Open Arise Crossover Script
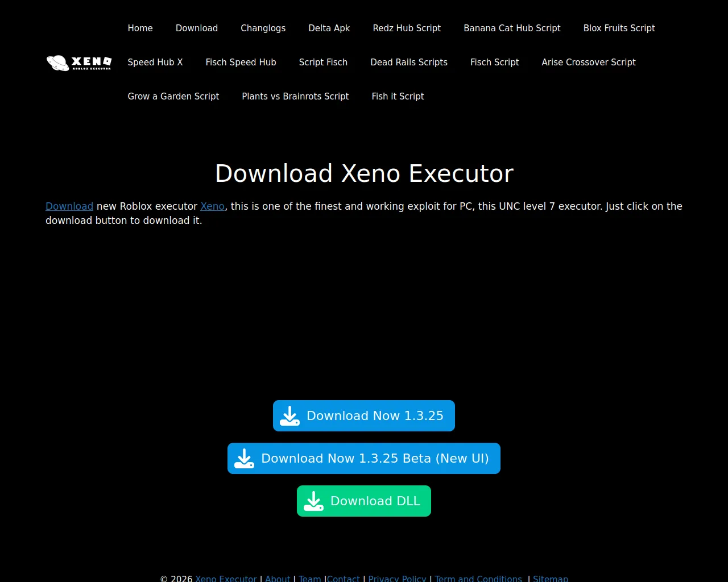 pyautogui.click(x=589, y=63)
